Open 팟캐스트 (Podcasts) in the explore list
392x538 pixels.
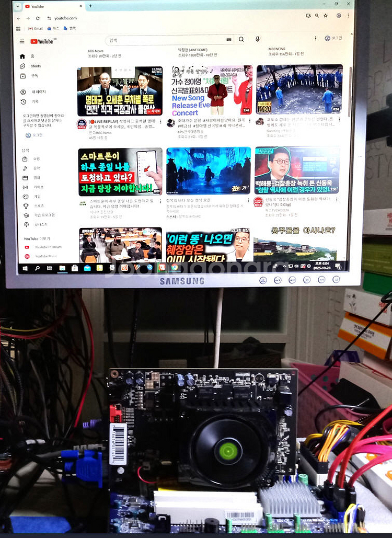point(35,224)
